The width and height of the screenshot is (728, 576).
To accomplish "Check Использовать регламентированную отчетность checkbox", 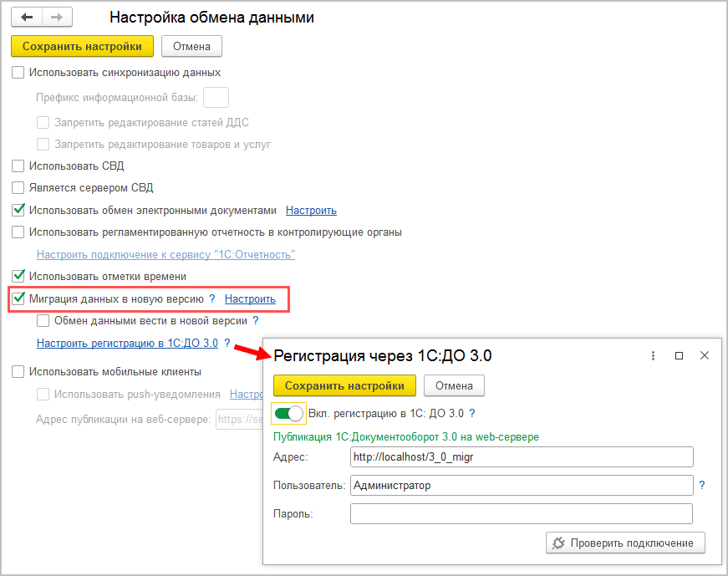I will (18, 232).
